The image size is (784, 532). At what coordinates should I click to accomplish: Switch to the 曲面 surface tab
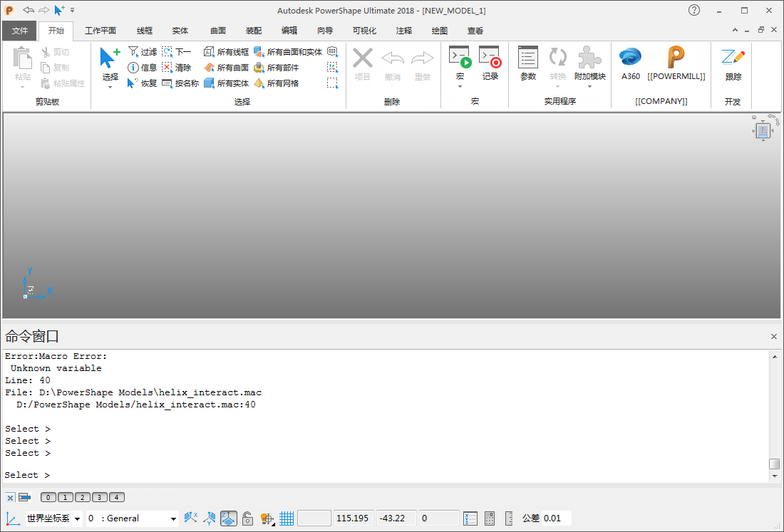click(218, 31)
